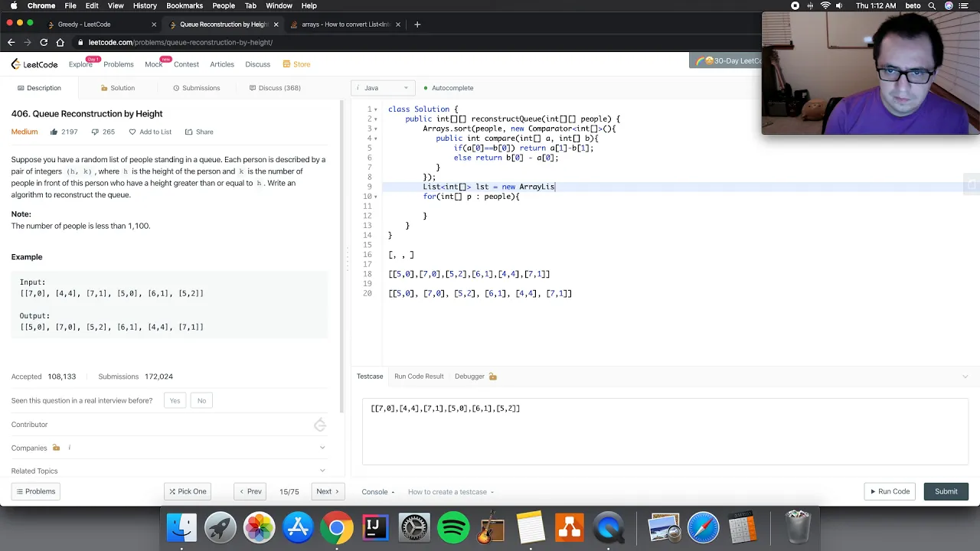Go to the Next problem
Screen dimensions: 980x551
pyautogui.click(x=328, y=491)
